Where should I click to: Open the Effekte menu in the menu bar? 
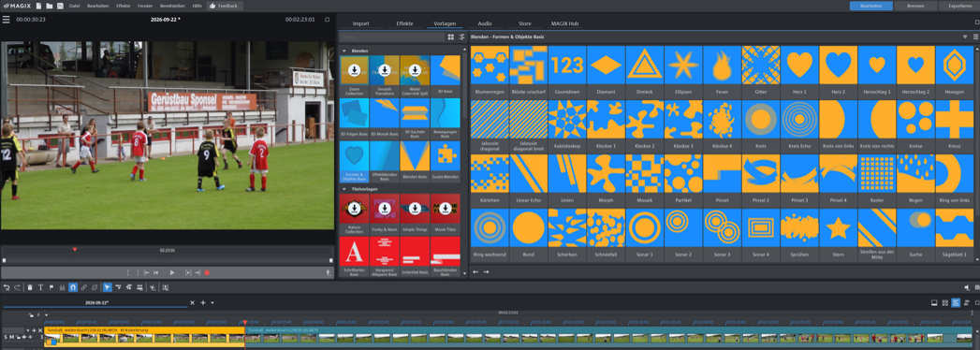124,6
